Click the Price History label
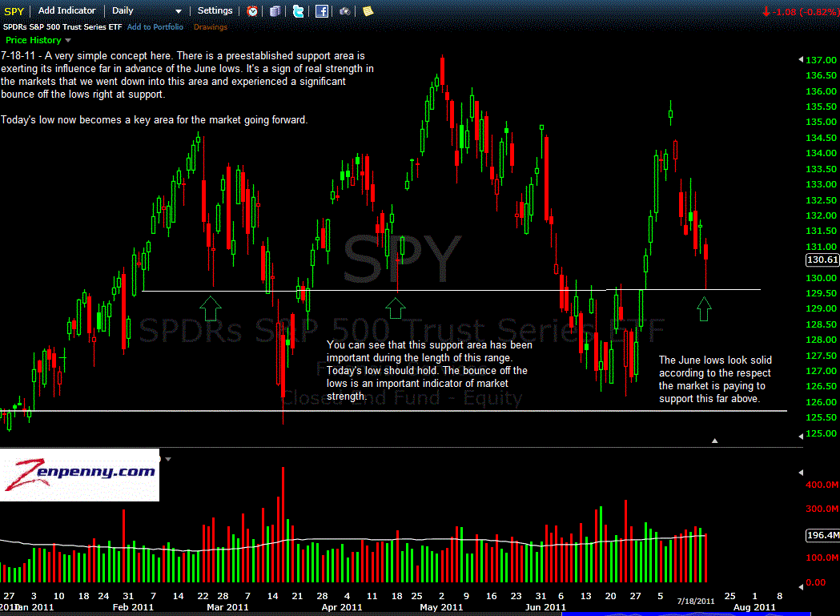The height and width of the screenshot is (616, 840). [33, 40]
